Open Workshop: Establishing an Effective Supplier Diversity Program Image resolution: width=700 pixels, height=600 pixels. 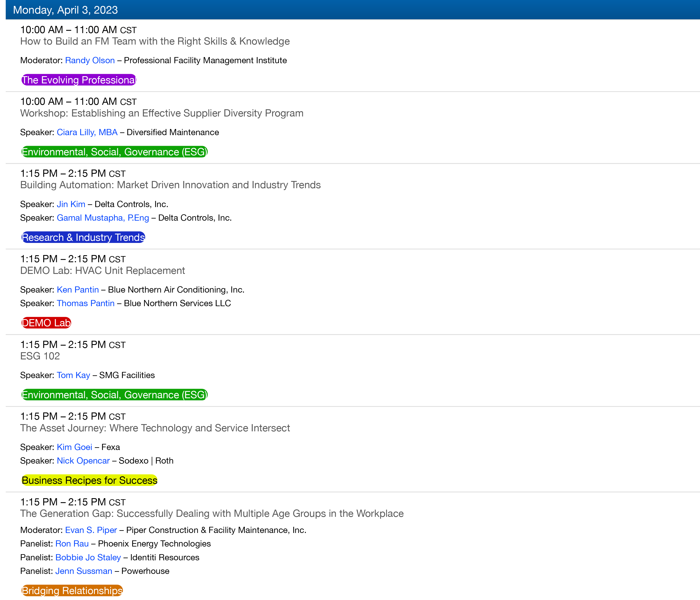coord(162,113)
